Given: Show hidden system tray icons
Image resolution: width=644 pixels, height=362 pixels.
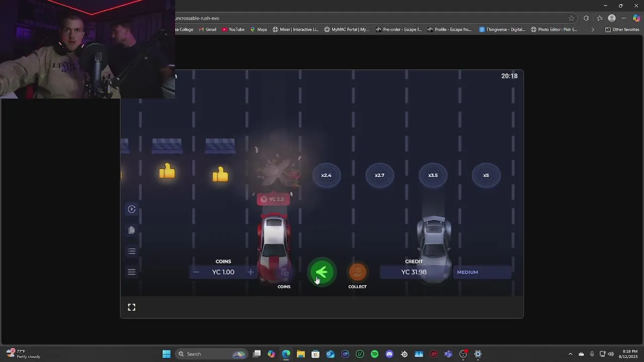Looking at the screenshot, I should pos(571,354).
